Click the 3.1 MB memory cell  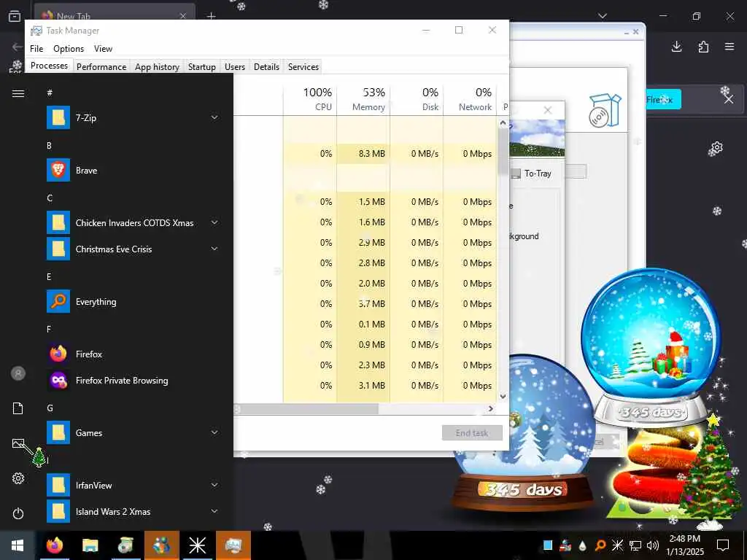(x=363, y=385)
